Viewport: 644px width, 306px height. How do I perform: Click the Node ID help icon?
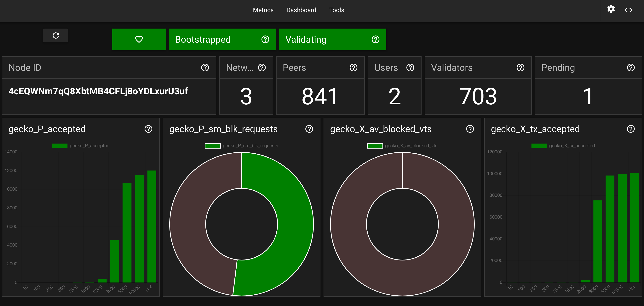pyautogui.click(x=205, y=67)
